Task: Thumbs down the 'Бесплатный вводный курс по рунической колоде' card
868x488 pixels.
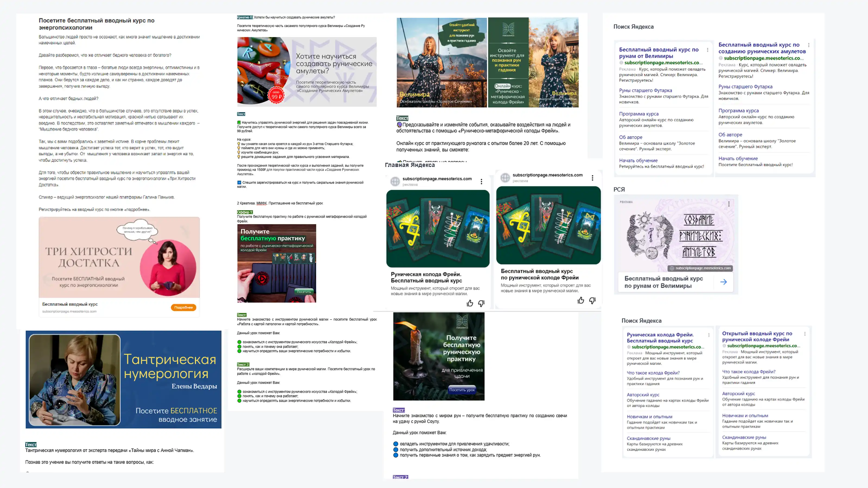Action: pos(592,300)
